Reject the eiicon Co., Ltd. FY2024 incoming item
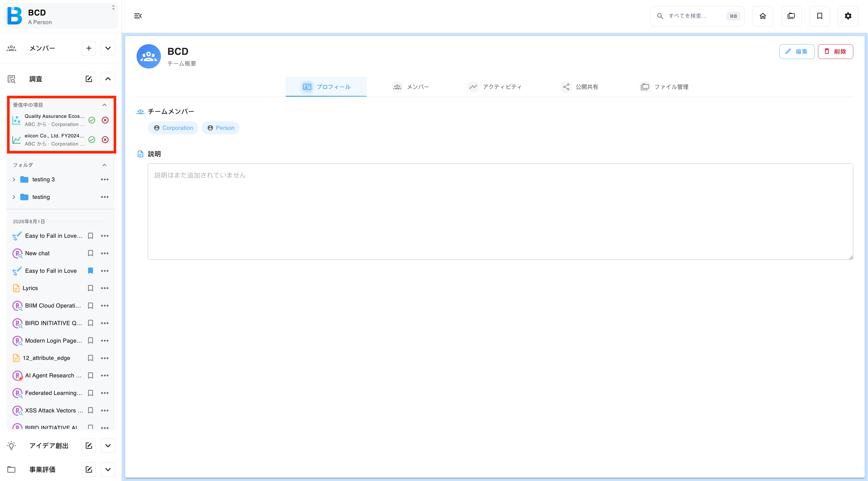 (x=105, y=139)
